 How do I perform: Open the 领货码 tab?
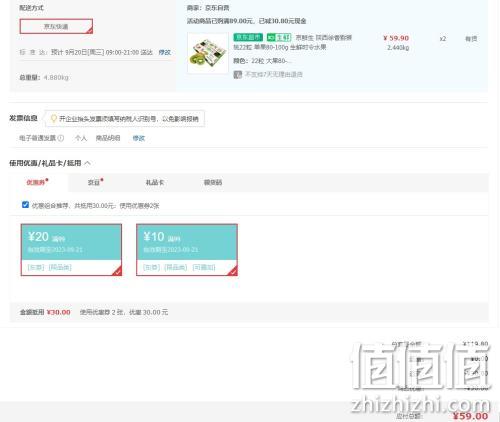pyautogui.click(x=213, y=182)
